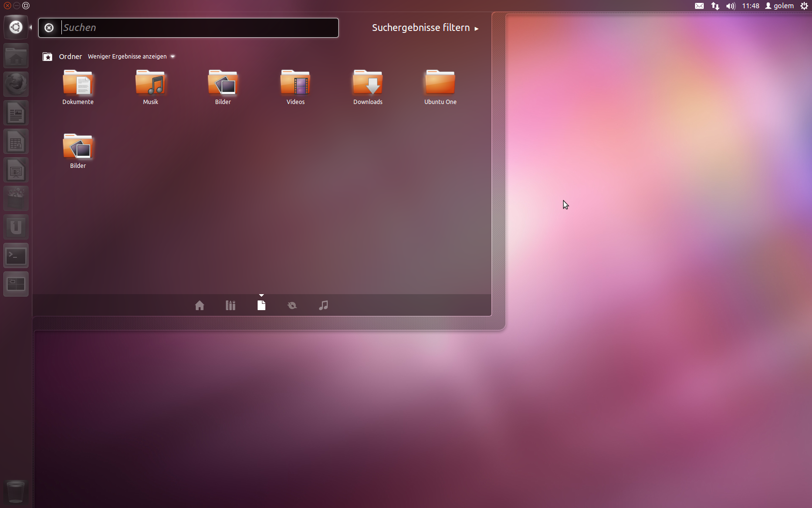Open the workspace switcher
The height and width of the screenshot is (508, 812).
tap(15, 284)
